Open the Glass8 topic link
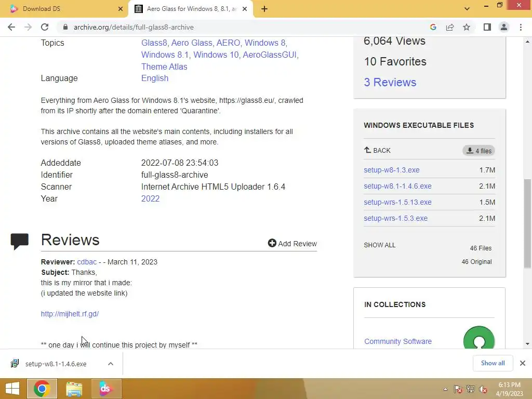Image resolution: width=532 pixels, height=399 pixels. (x=155, y=43)
